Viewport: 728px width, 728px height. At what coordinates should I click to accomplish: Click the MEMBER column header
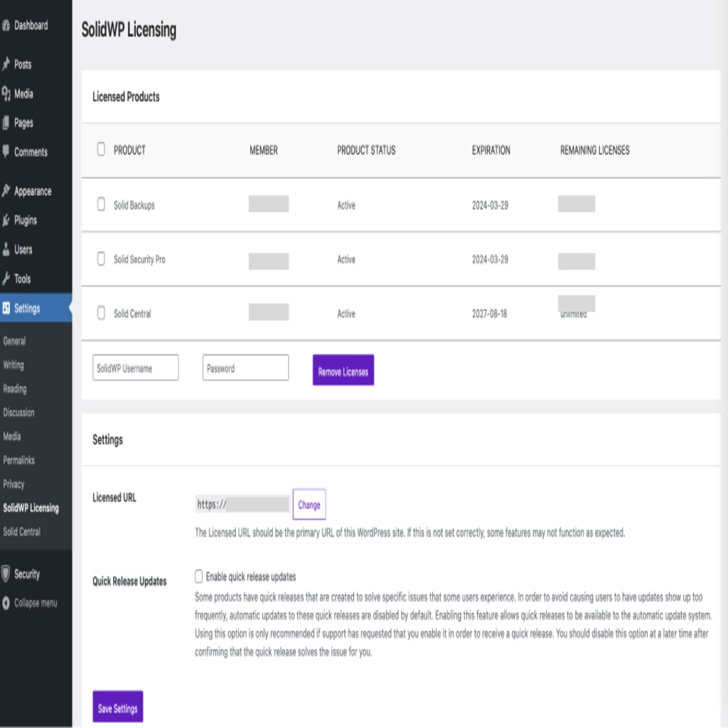pyautogui.click(x=264, y=150)
